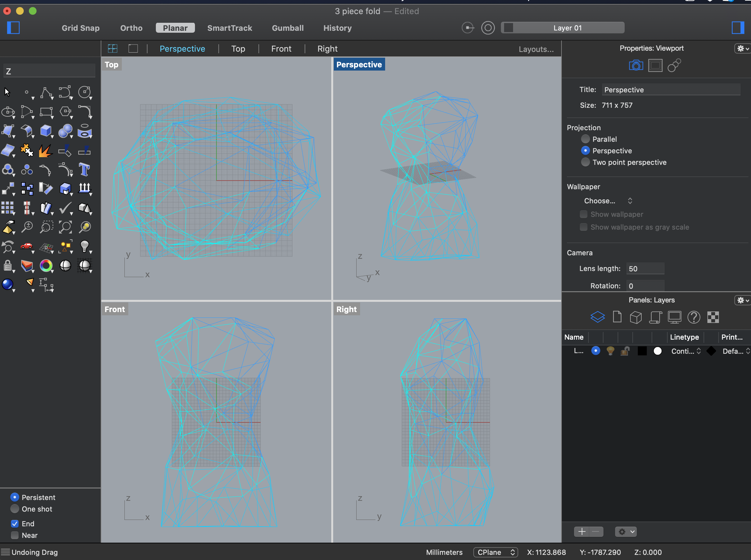This screenshot has height=560, width=751.
Task: Click the Top viewport title label
Action: point(112,64)
